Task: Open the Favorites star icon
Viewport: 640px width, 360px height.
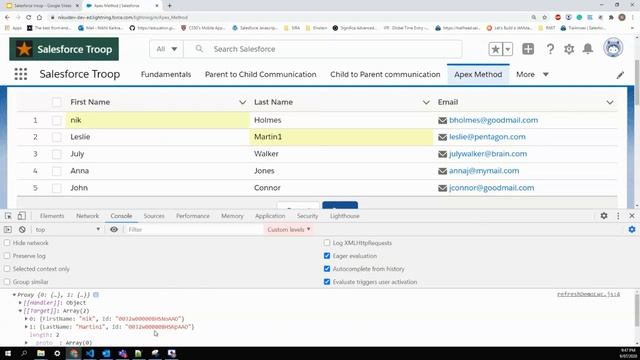Action: pos(496,49)
